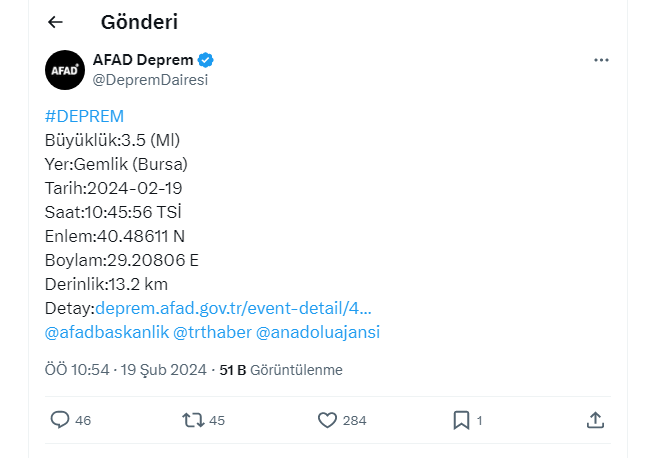This screenshot has height=458, width=653.
Task: Click the Gönderi page heading
Action: (x=146, y=22)
